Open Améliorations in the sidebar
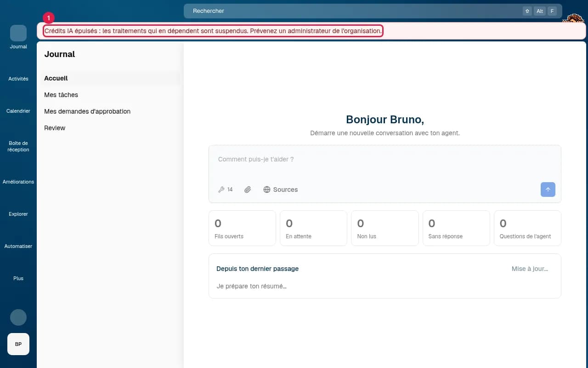 tap(18, 182)
